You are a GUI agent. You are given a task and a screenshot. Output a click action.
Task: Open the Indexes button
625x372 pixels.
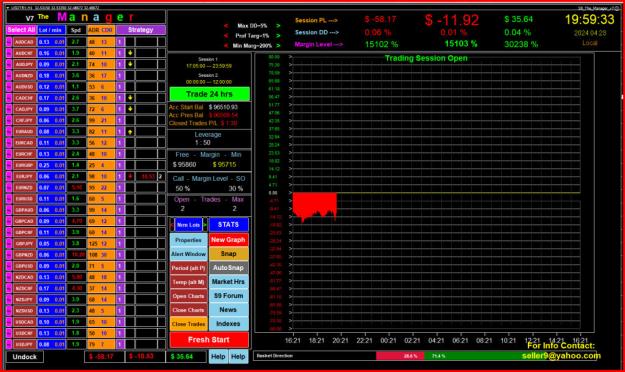coord(228,324)
